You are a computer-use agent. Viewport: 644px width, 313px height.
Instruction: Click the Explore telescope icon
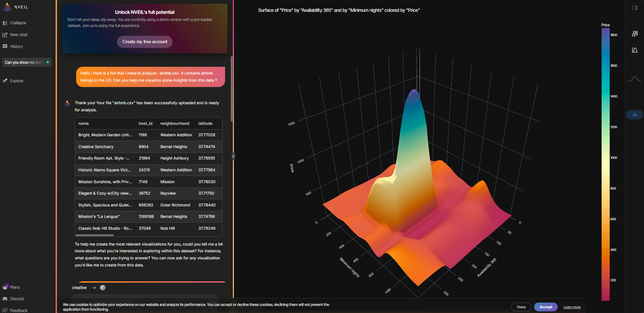click(x=5, y=81)
